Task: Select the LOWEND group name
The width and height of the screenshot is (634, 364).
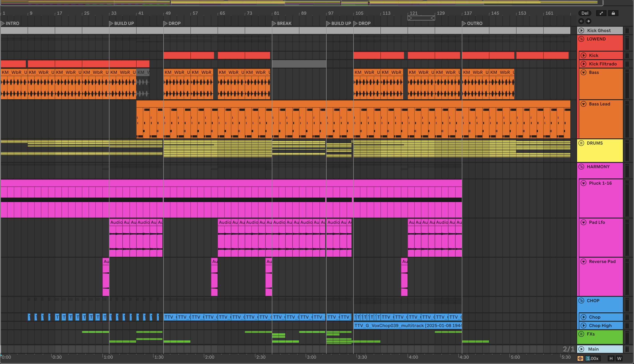Action: (596, 39)
